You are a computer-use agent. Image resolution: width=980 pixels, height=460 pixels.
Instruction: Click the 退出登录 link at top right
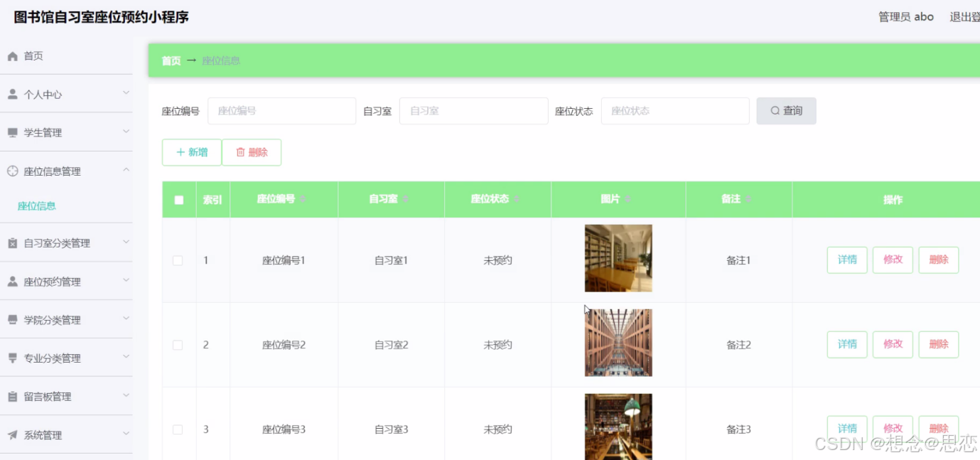coord(965,17)
